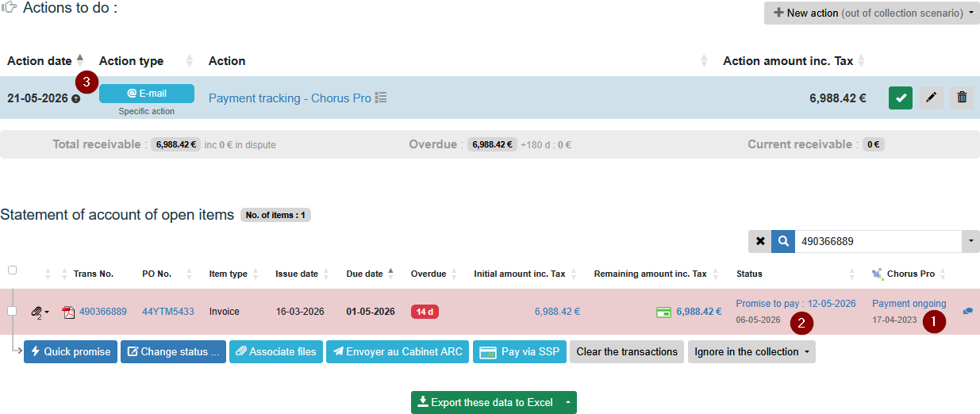The height and width of the screenshot is (414, 980).
Task: Select the checkbox for invoice 490366889
Action: click(x=12, y=311)
